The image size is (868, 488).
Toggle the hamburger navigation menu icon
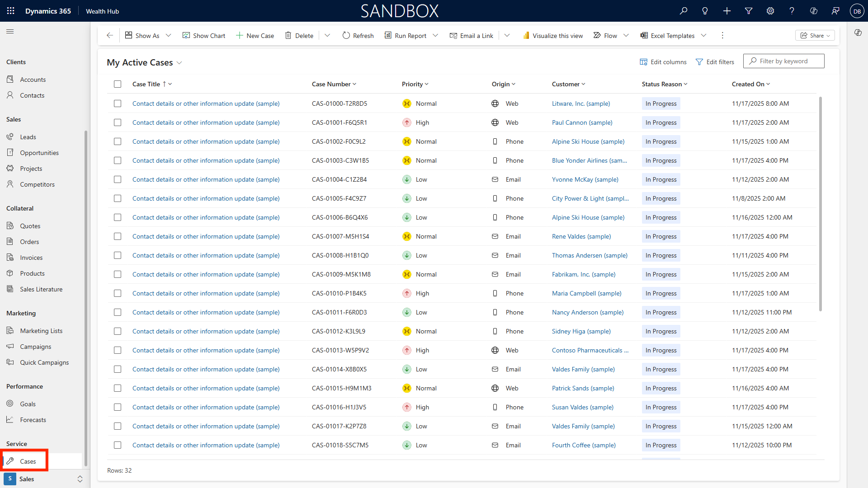10,32
